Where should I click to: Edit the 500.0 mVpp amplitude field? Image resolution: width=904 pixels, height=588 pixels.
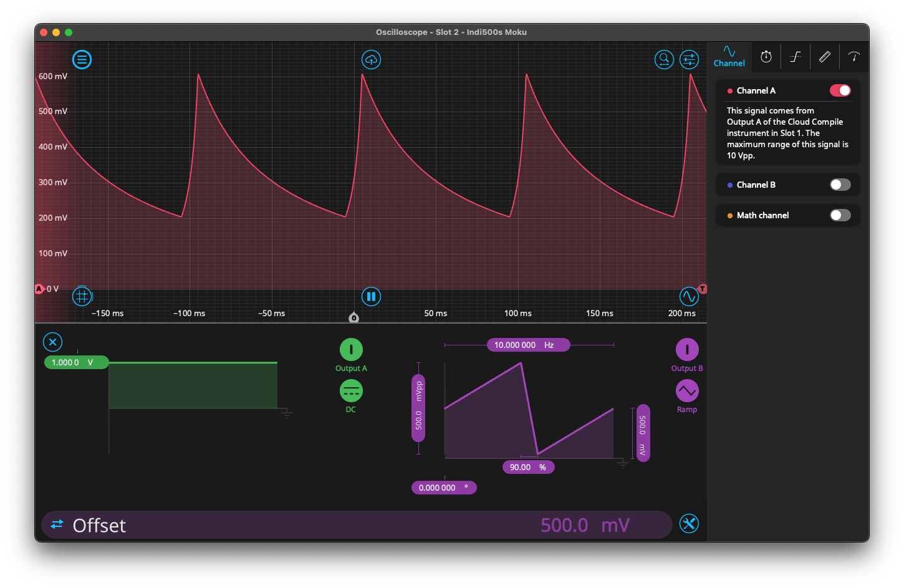(x=418, y=408)
